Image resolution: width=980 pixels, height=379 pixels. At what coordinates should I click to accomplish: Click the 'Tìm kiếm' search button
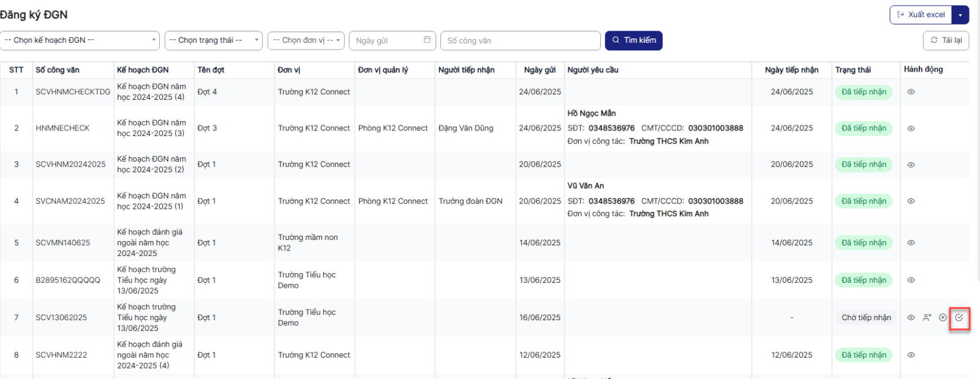pos(633,40)
